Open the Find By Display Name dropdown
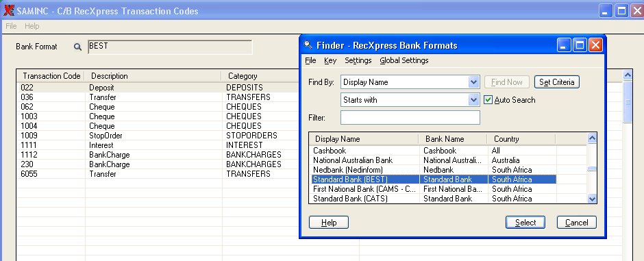The height and width of the screenshot is (261, 644). coord(473,82)
